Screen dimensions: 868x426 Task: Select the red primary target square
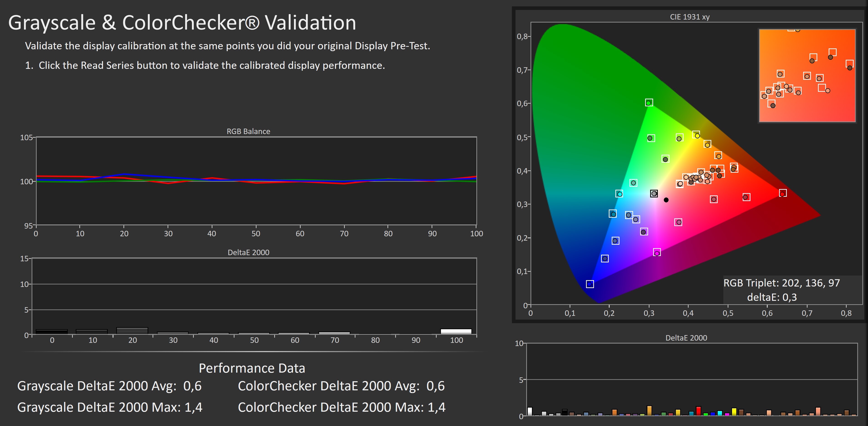point(783,193)
